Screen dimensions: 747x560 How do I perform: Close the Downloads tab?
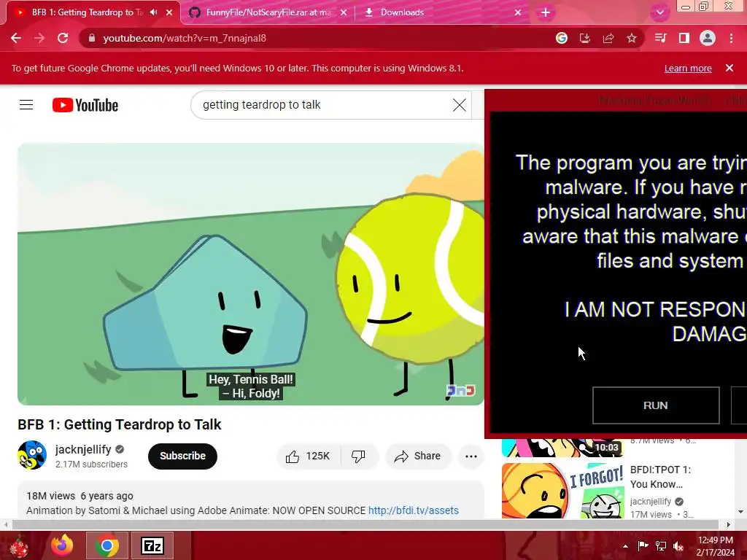518,13
